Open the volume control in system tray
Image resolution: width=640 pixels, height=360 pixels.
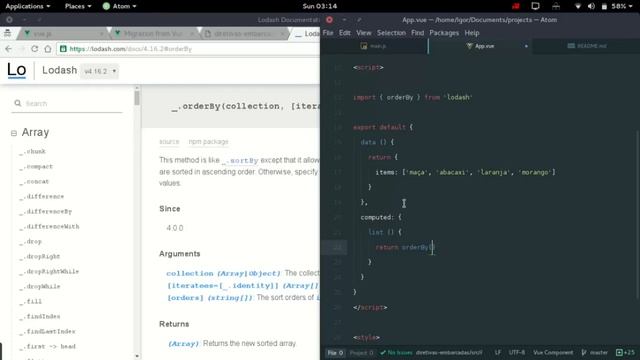click(x=591, y=6)
